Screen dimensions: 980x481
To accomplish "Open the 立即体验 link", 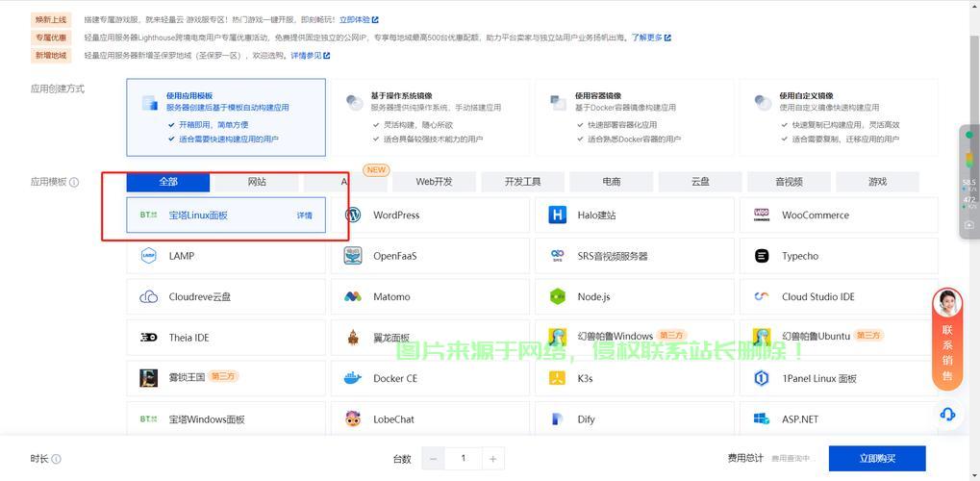I will 358,20.
